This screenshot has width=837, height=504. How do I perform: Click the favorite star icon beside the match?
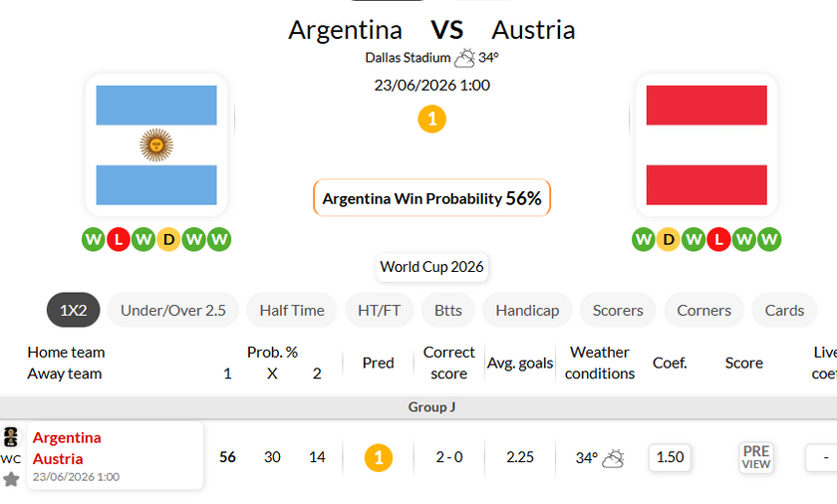click(11, 479)
